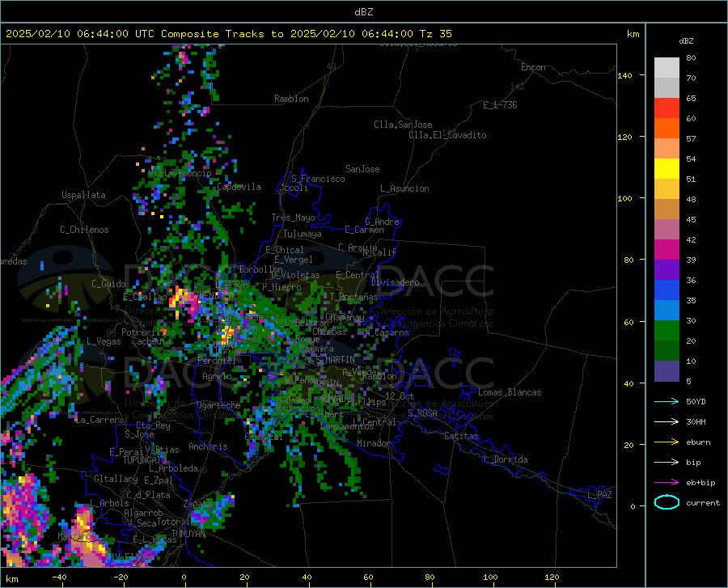Click the Clla.El_Cavadito map label
The height and width of the screenshot is (588, 728).
pyautogui.click(x=447, y=135)
